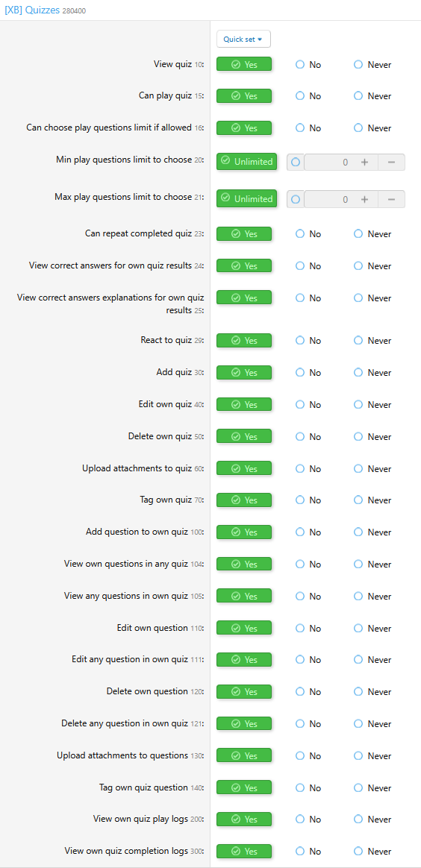Click the Unlimited button for Max play questions limit

pyautogui.click(x=246, y=199)
